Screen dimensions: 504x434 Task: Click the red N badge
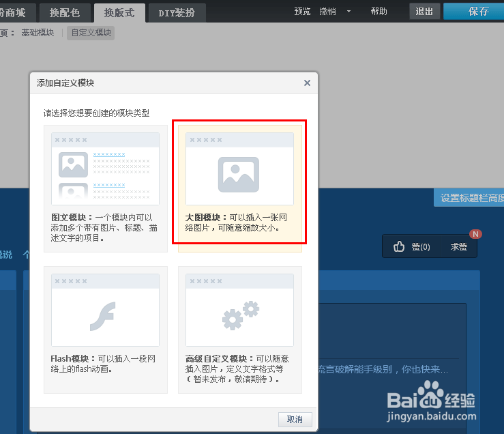[x=476, y=234]
